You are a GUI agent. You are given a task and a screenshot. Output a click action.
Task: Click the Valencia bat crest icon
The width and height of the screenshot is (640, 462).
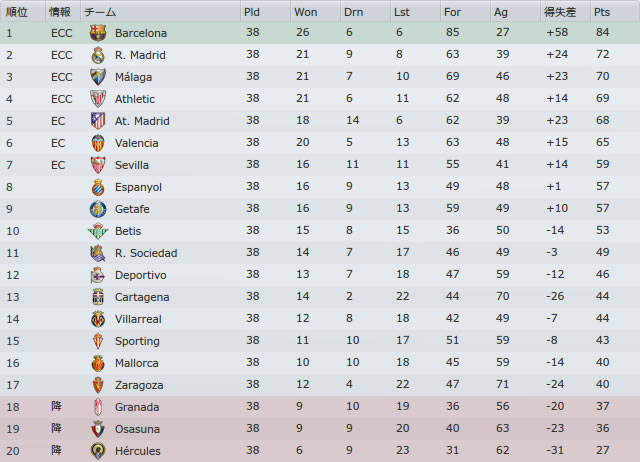tap(98, 143)
